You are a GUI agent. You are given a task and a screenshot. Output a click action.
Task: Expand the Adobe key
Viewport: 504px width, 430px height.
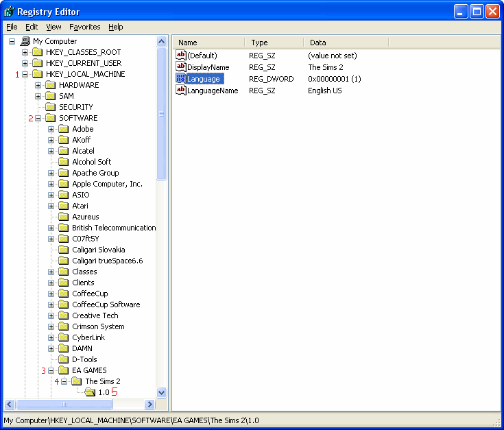pyautogui.click(x=51, y=129)
